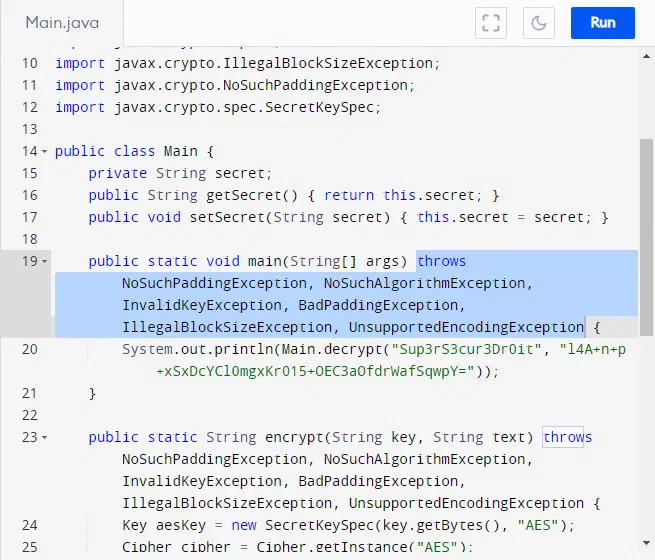Click "IllegalBlockSizeException" in the import line
Viewport: 655px width, 560px height.
click(328, 63)
